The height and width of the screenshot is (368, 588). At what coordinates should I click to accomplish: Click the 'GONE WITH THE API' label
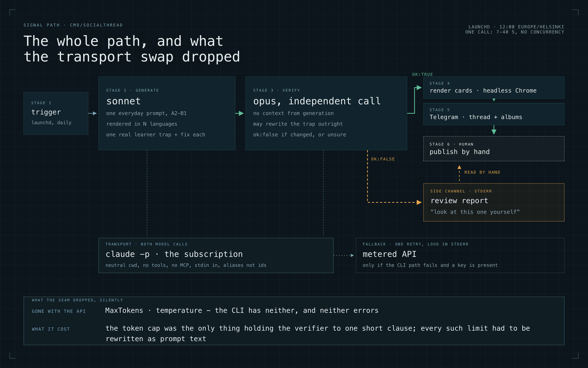[59, 311]
